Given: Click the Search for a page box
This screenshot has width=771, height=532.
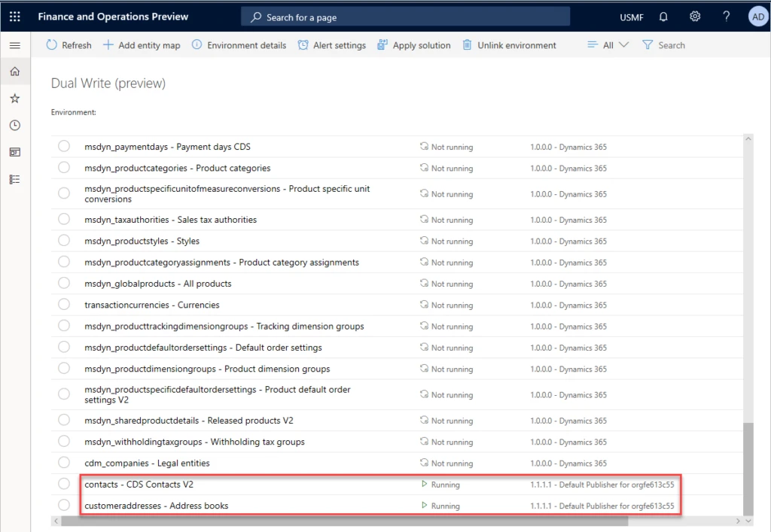Looking at the screenshot, I should point(405,16).
